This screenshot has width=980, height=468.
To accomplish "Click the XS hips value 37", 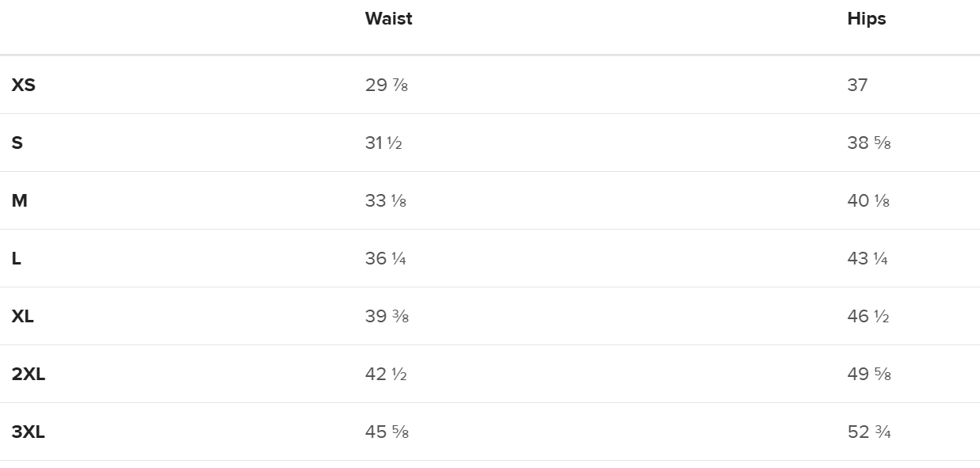I will [857, 85].
